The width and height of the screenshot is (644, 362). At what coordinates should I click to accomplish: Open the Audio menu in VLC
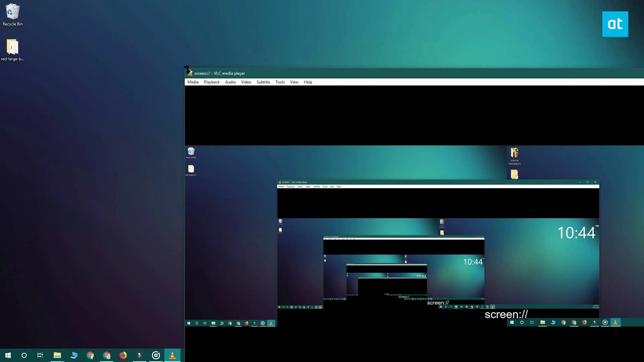230,82
